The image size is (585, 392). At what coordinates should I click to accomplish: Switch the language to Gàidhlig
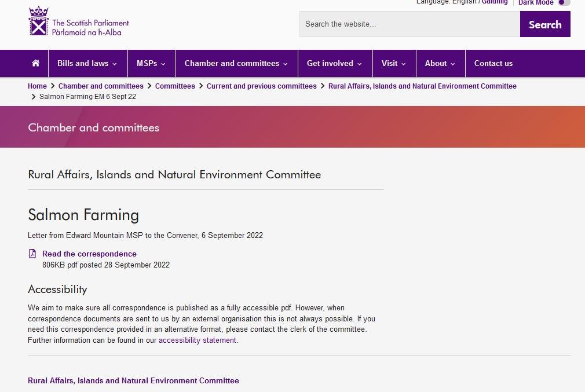tap(494, 2)
